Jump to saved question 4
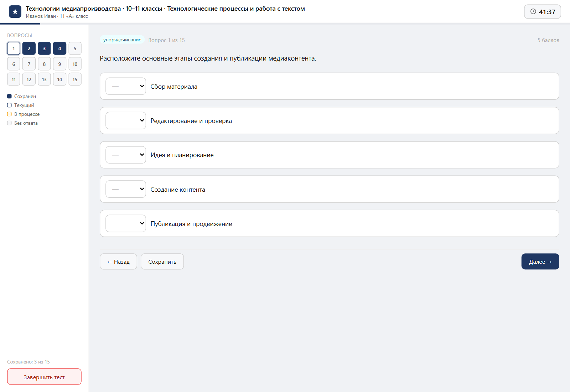 click(59, 48)
